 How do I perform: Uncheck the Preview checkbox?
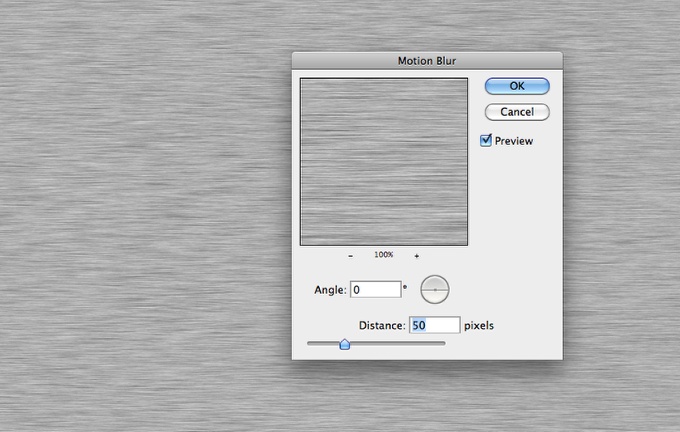[486, 141]
